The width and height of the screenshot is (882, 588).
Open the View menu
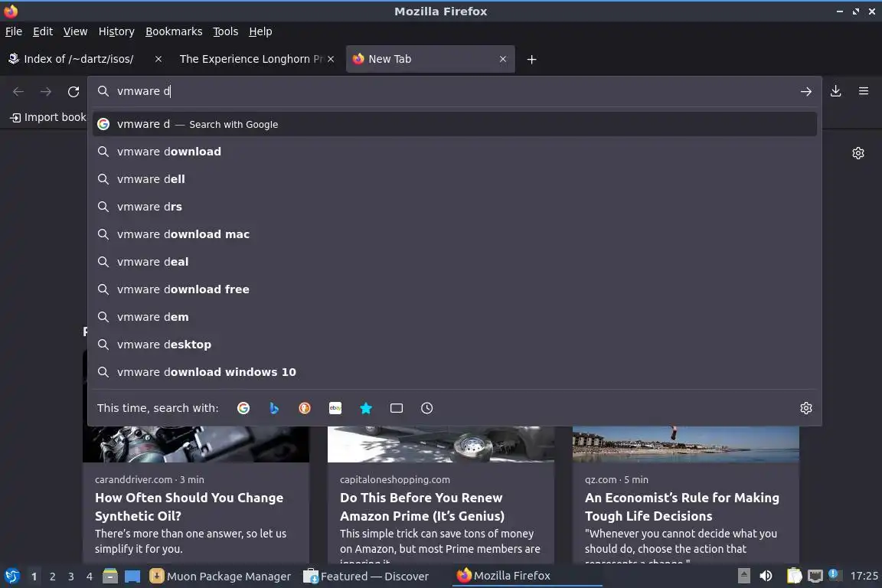click(75, 31)
